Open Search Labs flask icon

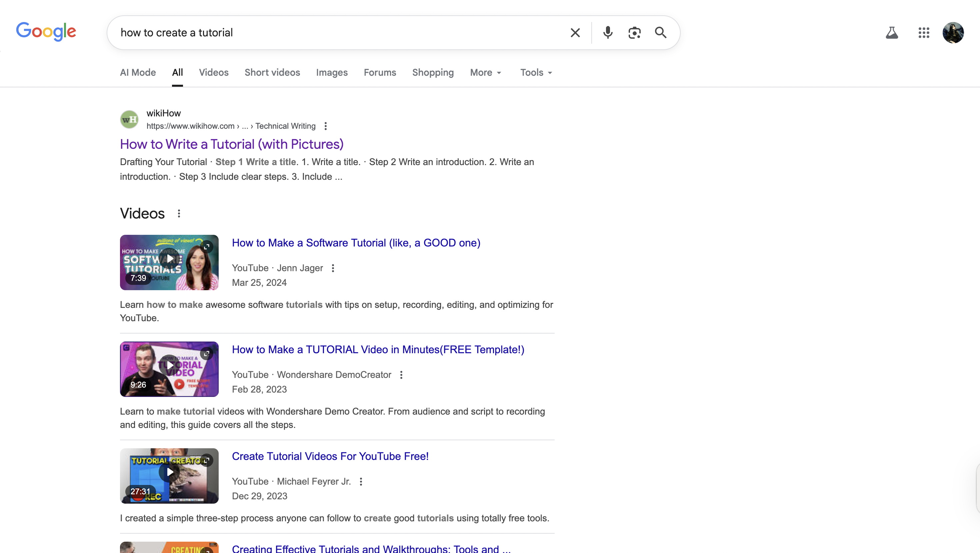[x=892, y=33]
